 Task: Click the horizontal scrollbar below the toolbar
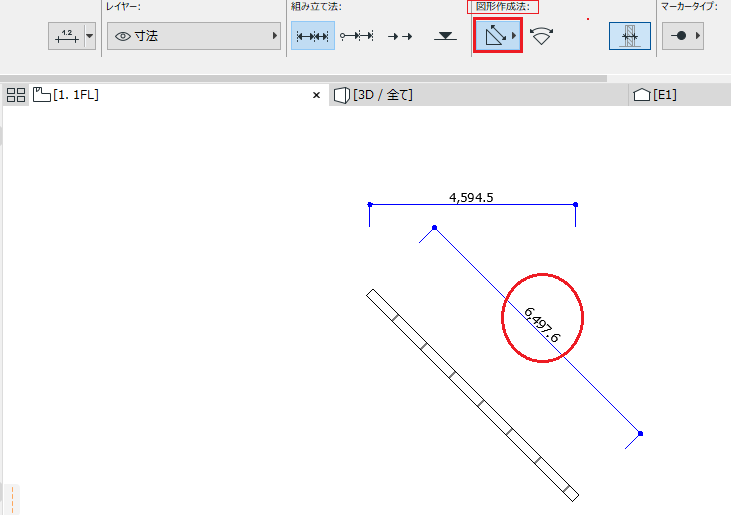coord(303,78)
